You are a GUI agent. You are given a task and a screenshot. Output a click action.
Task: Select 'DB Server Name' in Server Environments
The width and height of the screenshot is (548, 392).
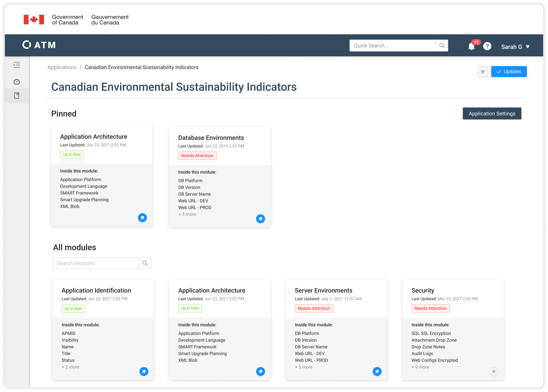pyautogui.click(x=311, y=347)
